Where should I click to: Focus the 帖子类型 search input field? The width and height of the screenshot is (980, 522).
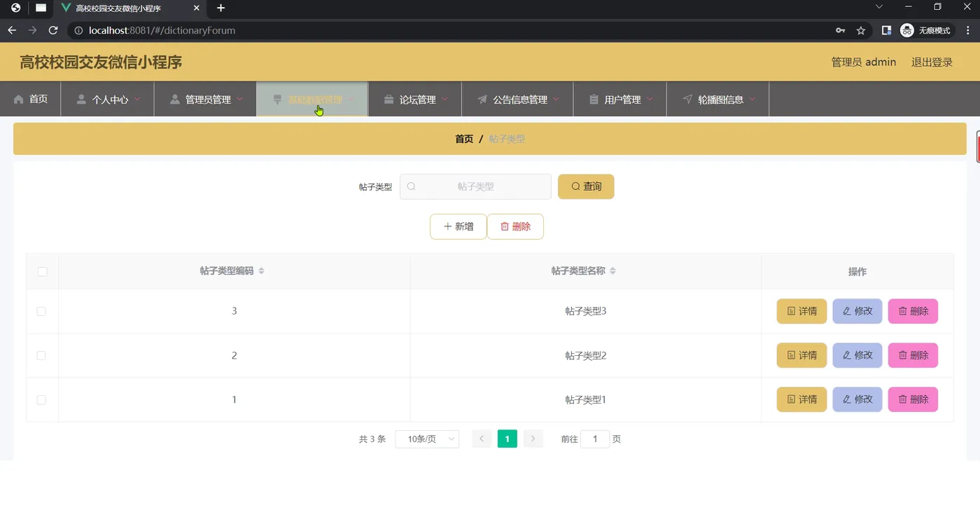[475, 186]
